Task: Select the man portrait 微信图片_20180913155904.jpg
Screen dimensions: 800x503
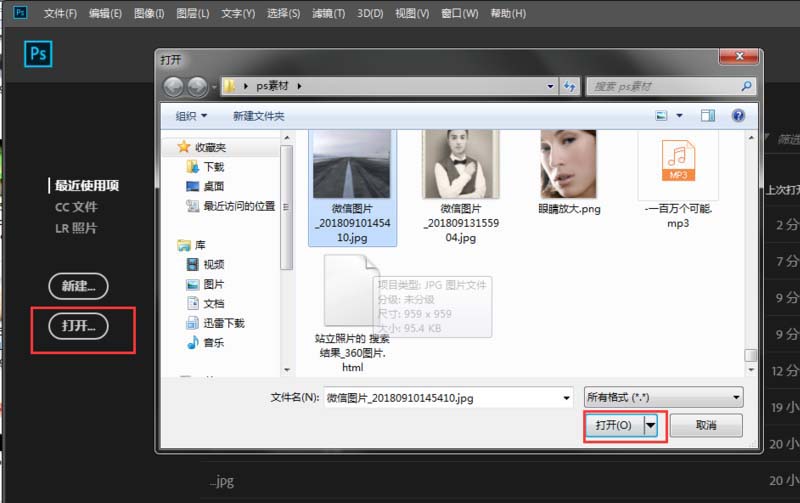Action: pyautogui.click(x=461, y=187)
